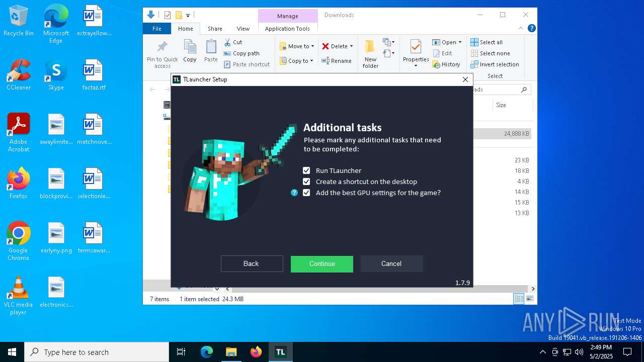
Task: Open the File menu in File Explorer
Action: pyautogui.click(x=157, y=29)
